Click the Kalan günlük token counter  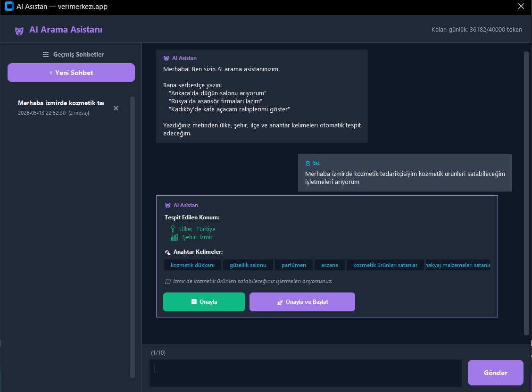click(477, 30)
